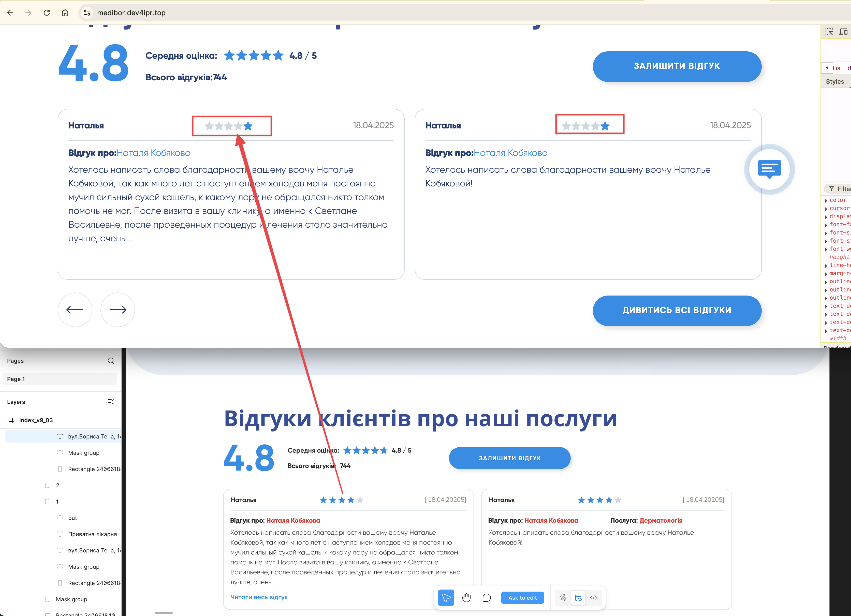
Task: Select the Comment bubble tool
Action: pos(487,598)
